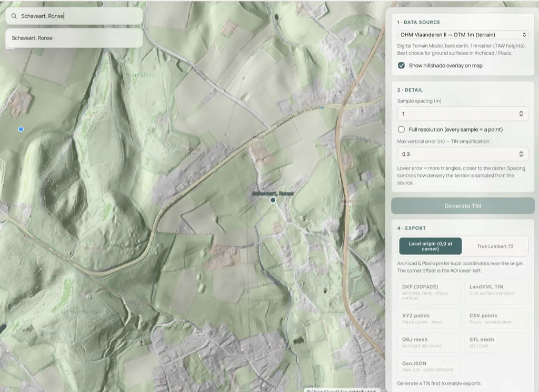Export as LandXML TIN
539x392 pixels.
point(496,292)
